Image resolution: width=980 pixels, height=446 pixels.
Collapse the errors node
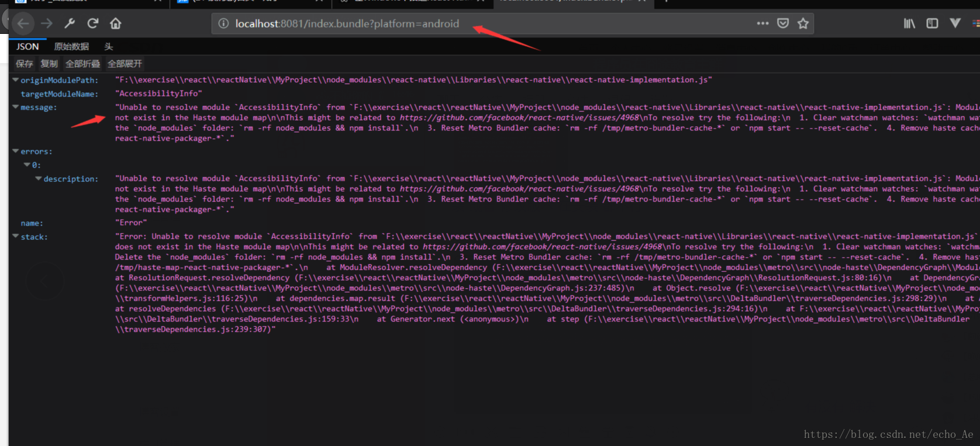(x=15, y=151)
